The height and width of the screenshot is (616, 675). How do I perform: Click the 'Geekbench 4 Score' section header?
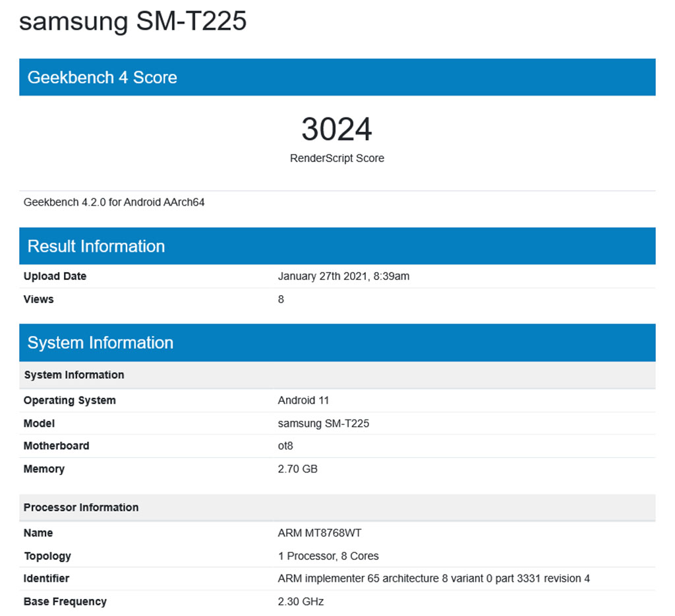coord(337,77)
